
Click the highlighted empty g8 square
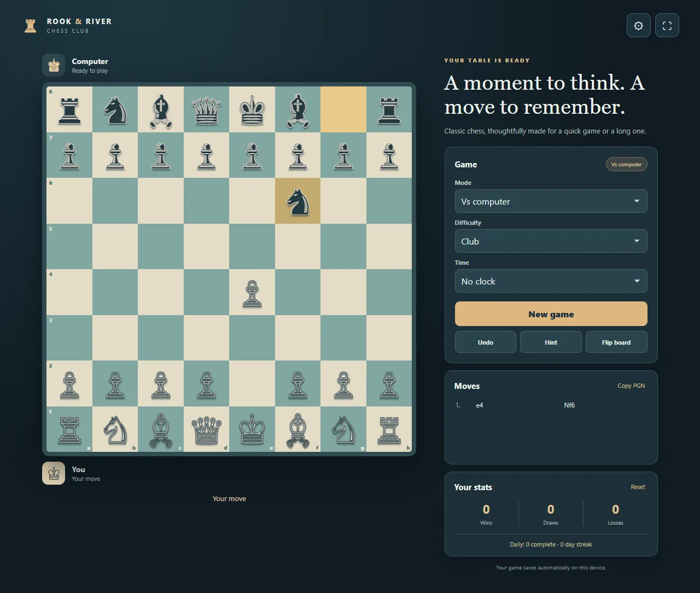[343, 109]
